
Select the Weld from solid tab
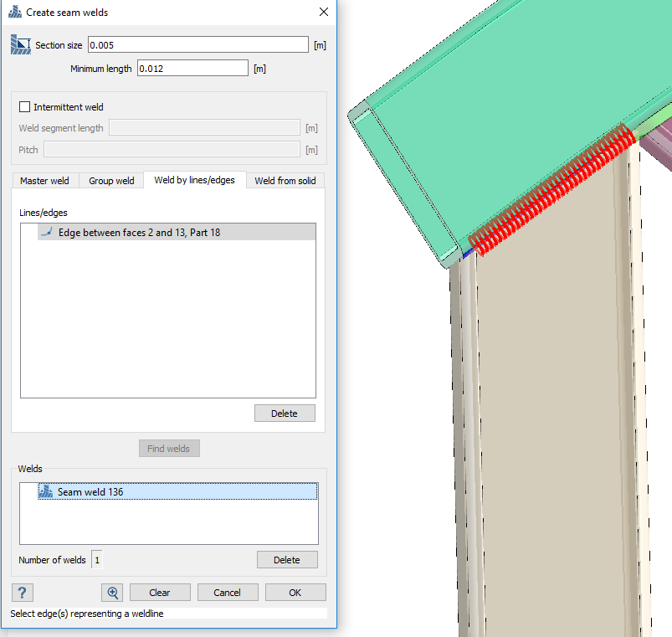pyautogui.click(x=285, y=181)
